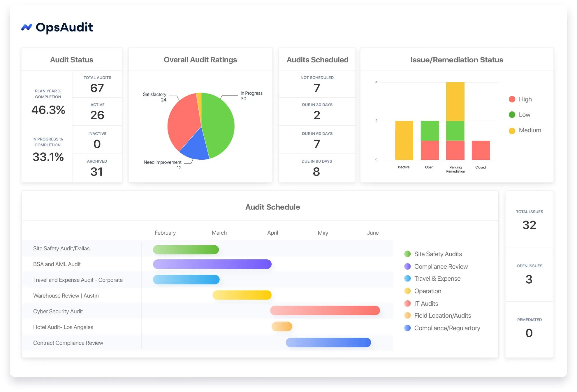Click the February month header
The image size is (577, 392).
pos(165,233)
